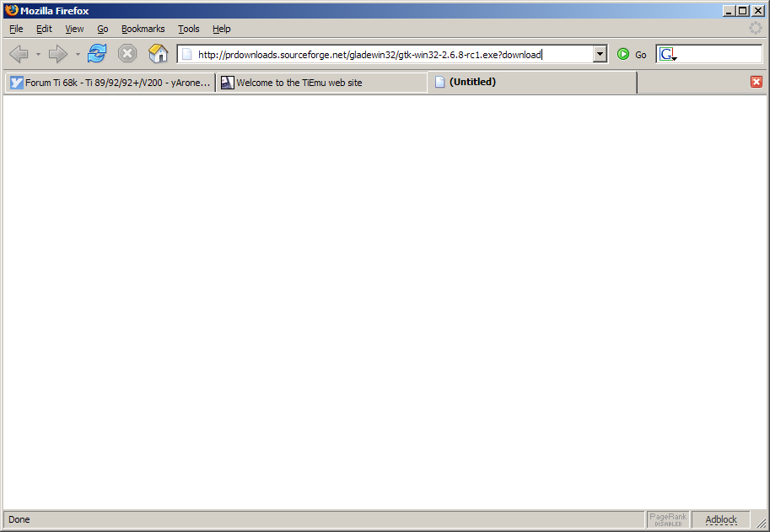Screen dimensions: 770x532
Task: Click the page icon in address bar
Action: (186, 55)
